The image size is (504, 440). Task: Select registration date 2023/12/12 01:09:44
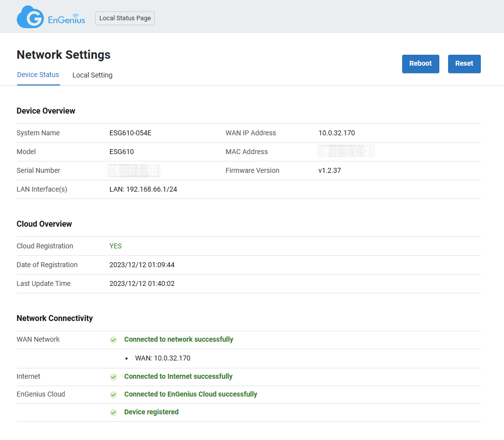pos(142,265)
